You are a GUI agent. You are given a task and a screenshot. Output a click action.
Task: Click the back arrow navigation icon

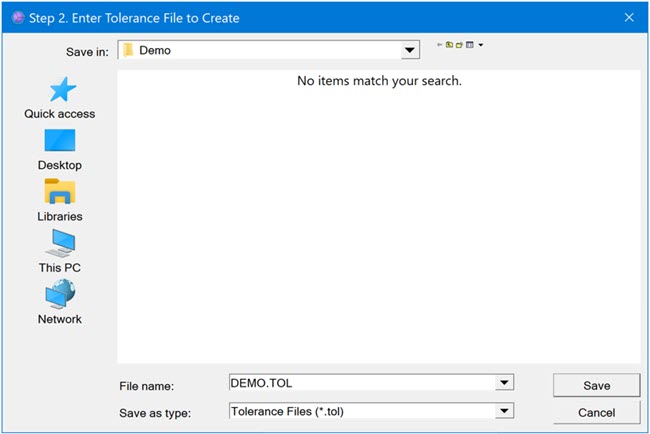point(440,45)
